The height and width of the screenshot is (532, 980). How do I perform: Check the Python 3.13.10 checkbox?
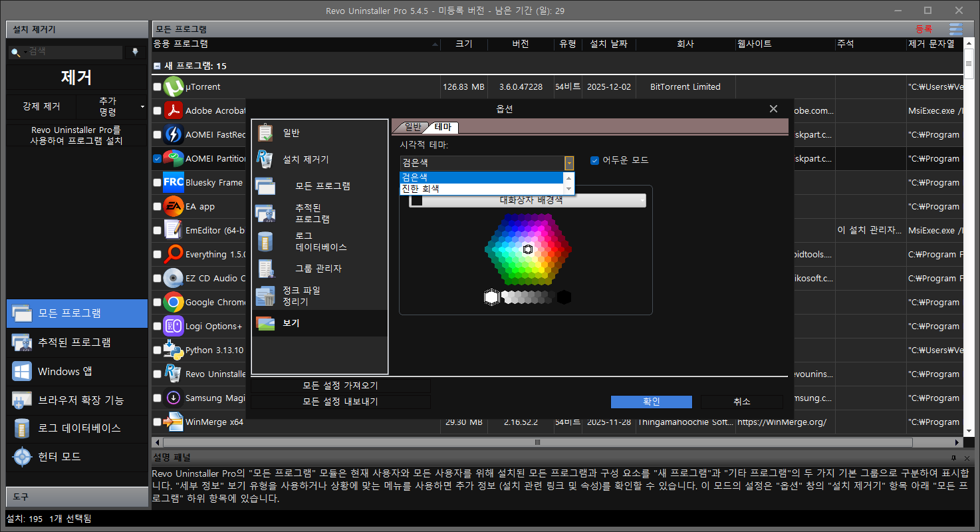pyautogui.click(x=157, y=350)
